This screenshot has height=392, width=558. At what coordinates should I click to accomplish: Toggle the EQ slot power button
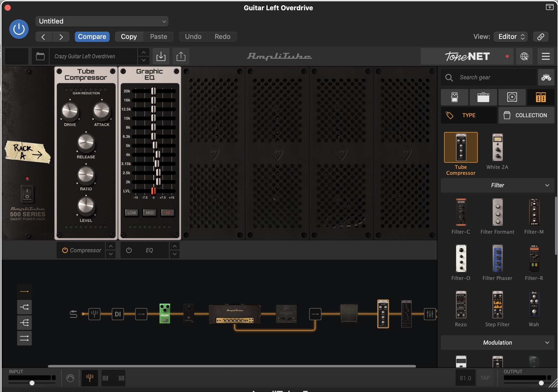(x=129, y=250)
